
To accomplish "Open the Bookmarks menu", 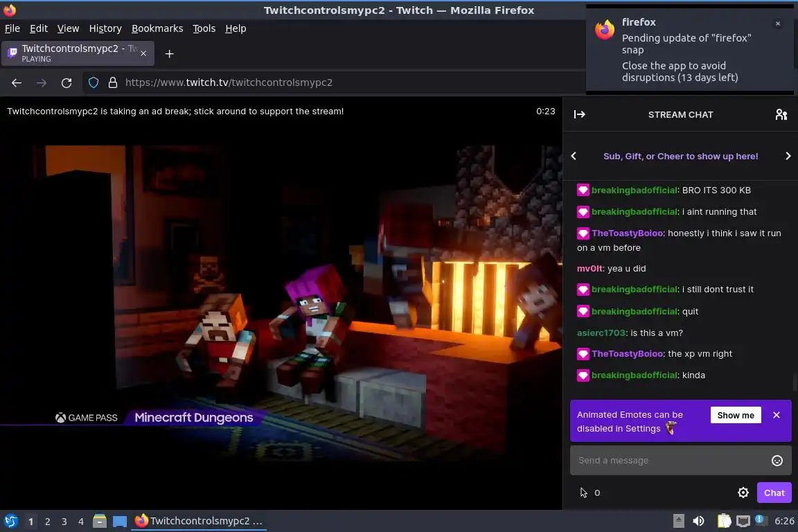I will 157,28.
